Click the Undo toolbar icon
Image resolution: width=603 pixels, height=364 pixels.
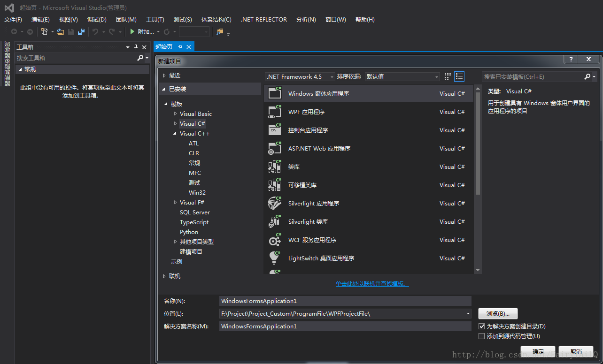tap(95, 31)
